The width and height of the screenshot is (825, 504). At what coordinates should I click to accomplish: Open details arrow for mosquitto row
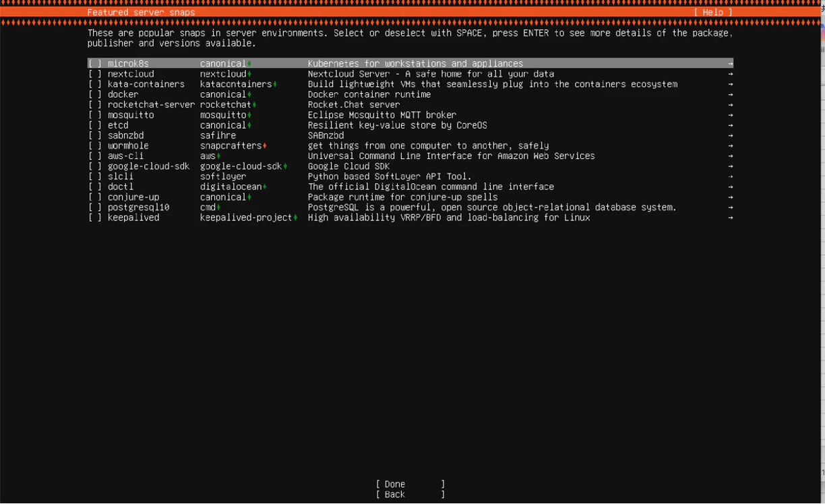(730, 115)
